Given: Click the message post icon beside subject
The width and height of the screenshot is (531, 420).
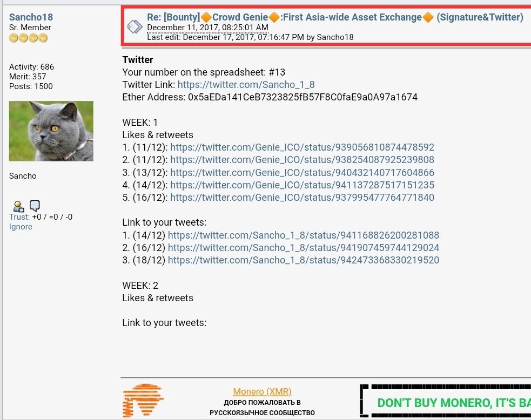Looking at the screenshot, I should 135,27.
